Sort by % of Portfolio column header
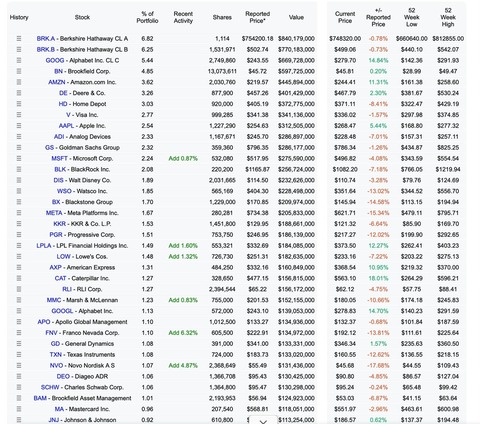 pos(147,17)
